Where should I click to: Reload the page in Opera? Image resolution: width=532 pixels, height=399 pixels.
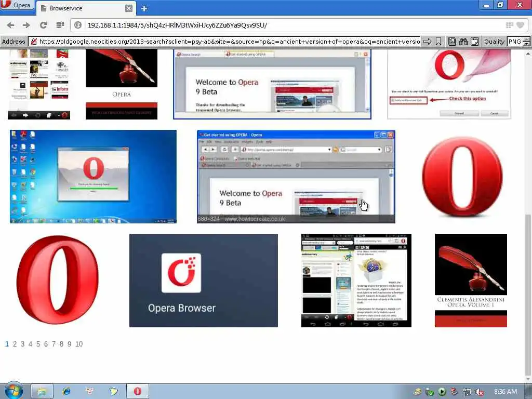[x=43, y=25]
